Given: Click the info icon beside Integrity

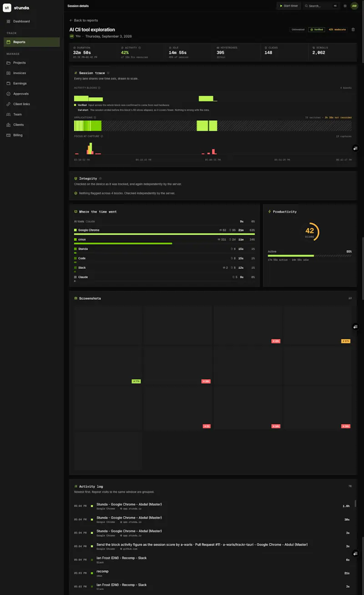Looking at the screenshot, I should (100, 179).
